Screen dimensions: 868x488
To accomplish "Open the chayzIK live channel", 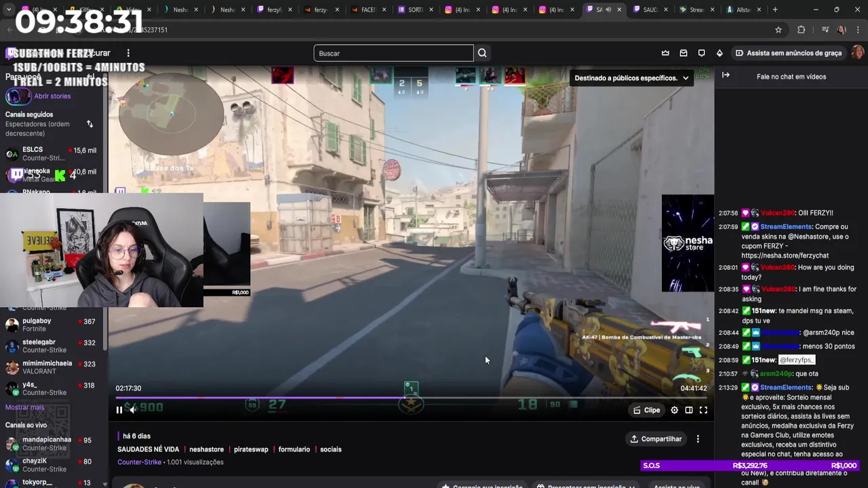I will (53, 465).
